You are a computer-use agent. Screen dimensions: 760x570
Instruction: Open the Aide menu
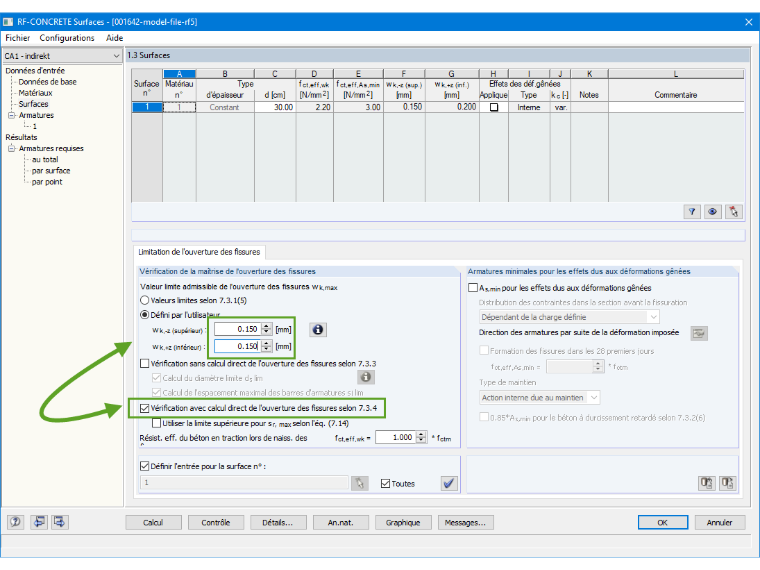coord(114,38)
